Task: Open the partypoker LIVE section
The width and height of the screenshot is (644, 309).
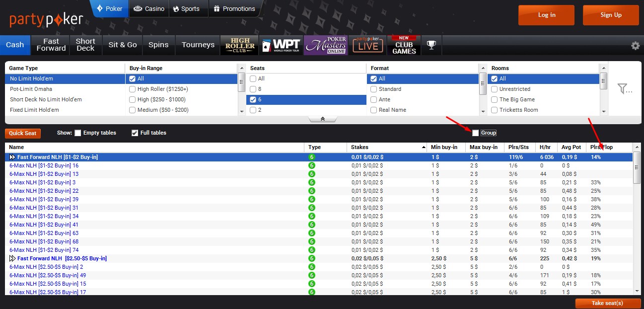Action: click(x=368, y=45)
